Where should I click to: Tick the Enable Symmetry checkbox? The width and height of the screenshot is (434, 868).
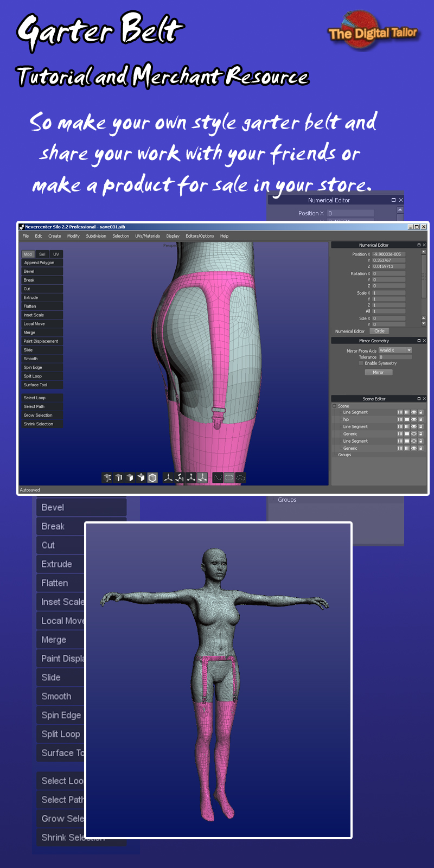[x=361, y=363]
